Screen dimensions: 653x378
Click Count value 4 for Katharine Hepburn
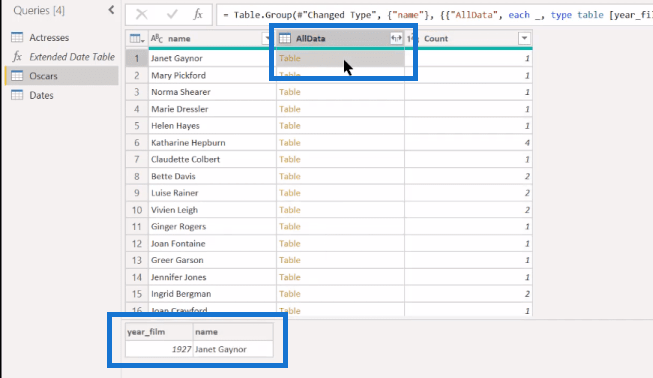[x=527, y=143]
